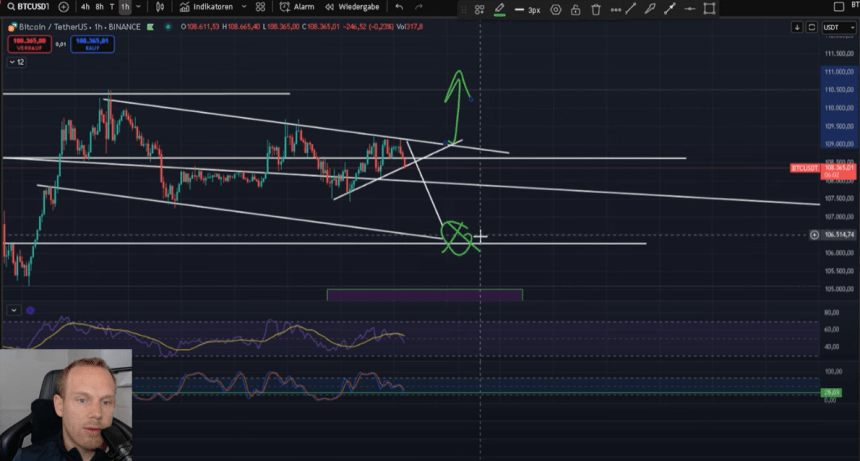Expand the collapsed 12 indicators list
This screenshot has height=461, width=860.
coord(16,62)
